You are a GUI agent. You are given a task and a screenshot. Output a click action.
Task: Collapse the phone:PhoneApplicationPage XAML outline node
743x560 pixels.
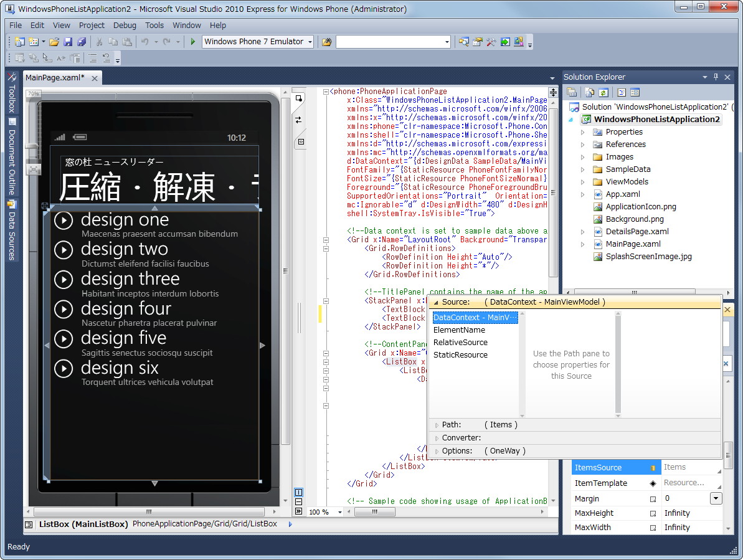[x=326, y=92]
